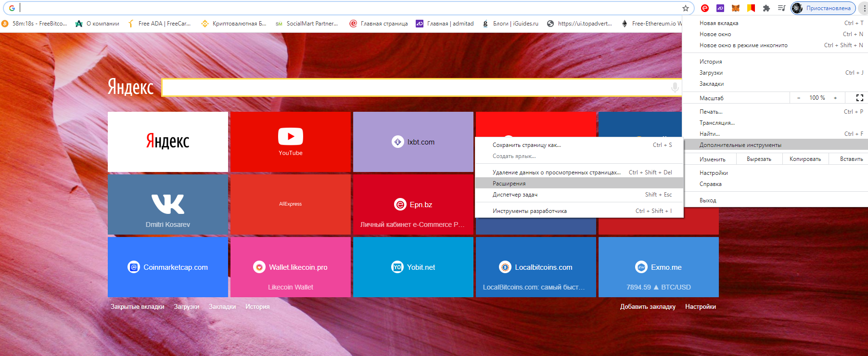Open 'Настройки' in the Chrome menu
This screenshot has height=356, width=868.
point(775,173)
